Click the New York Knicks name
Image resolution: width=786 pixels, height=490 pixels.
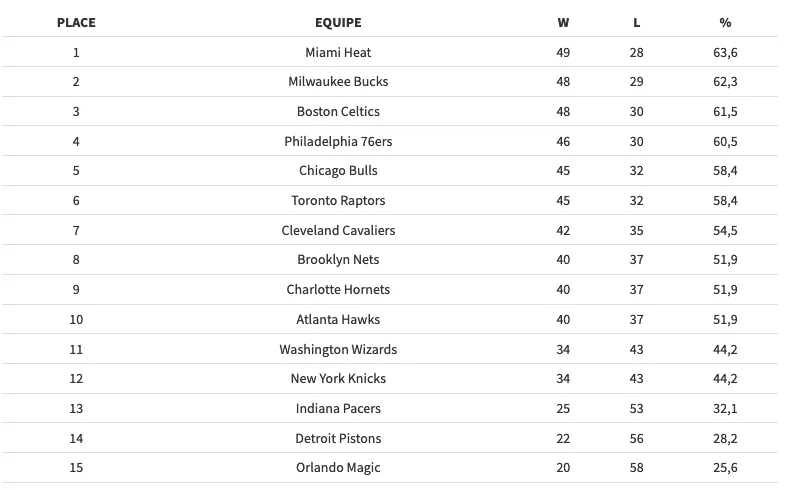(x=338, y=379)
